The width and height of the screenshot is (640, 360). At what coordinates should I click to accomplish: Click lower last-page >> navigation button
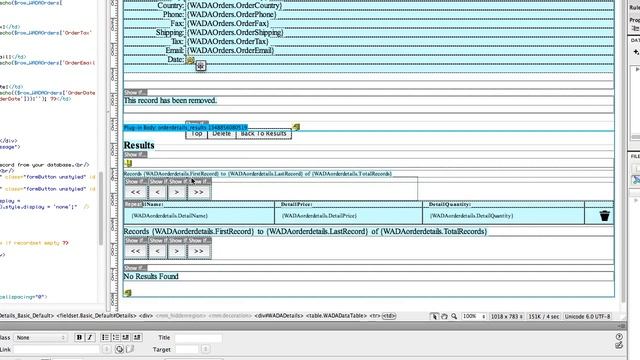199,251
